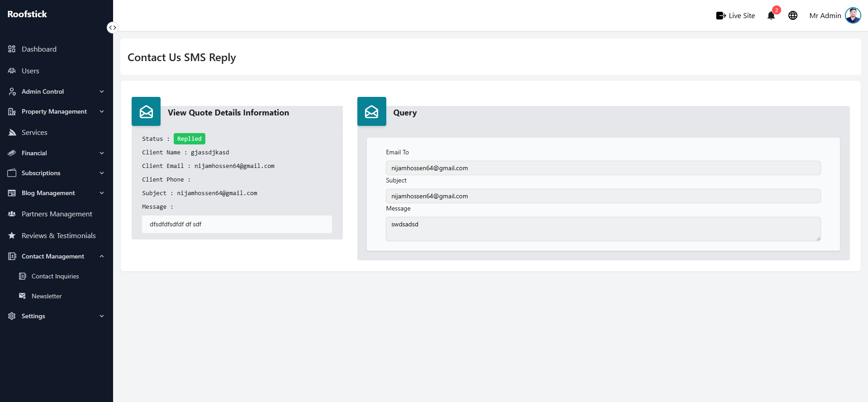
Task: Click the Partners Management people icon
Action: click(x=12, y=214)
